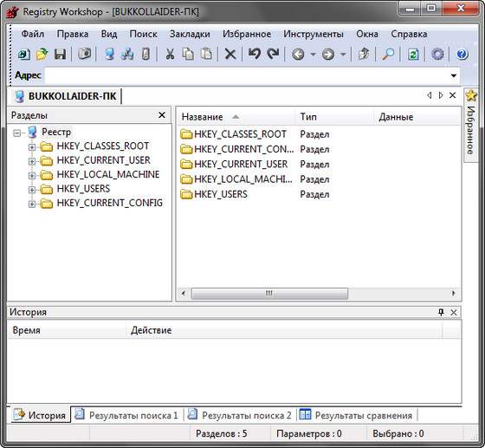Screen dimensions: 485x448
Task: Sort by Данные column header
Action: point(417,117)
